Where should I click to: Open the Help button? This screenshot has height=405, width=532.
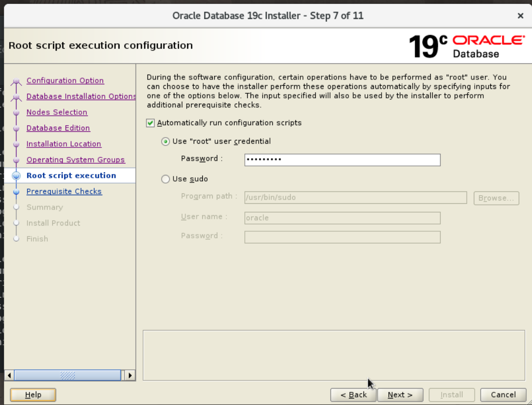(33, 395)
